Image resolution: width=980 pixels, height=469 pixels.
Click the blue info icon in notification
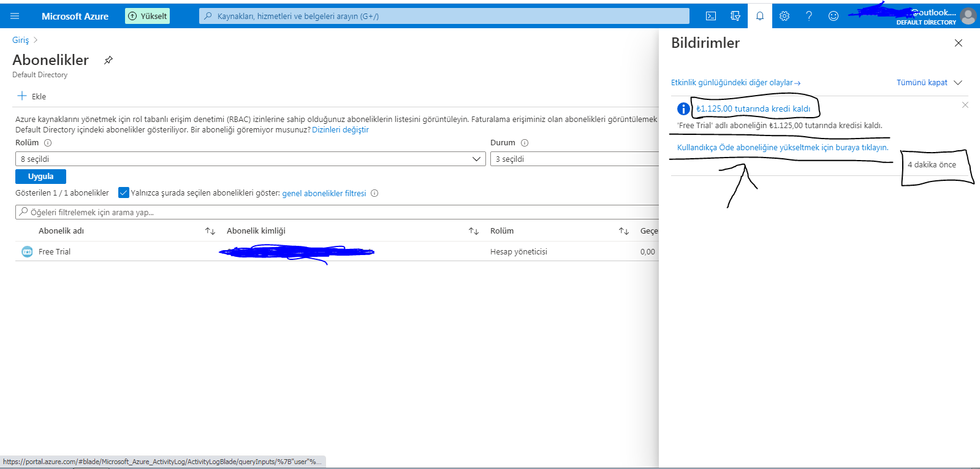(x=683, y=109)
